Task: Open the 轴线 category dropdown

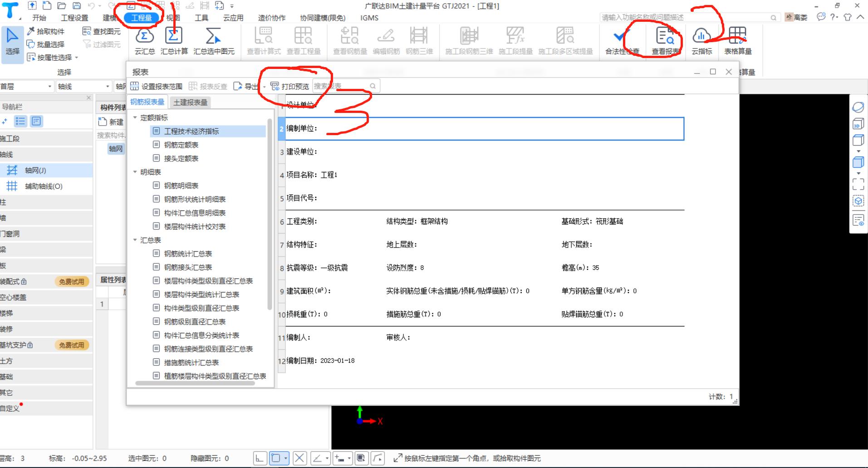Action: (83, 86)
